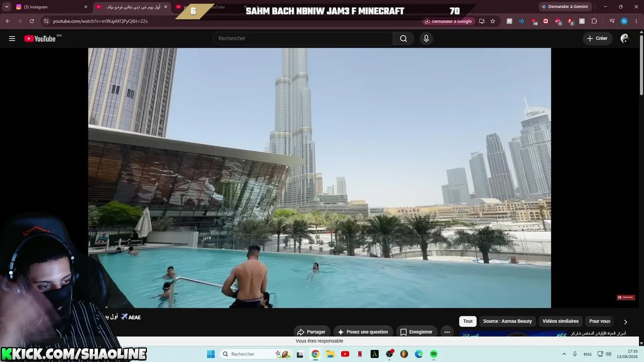
Task: View site information icon beside the URL
Action: [46, 21]
